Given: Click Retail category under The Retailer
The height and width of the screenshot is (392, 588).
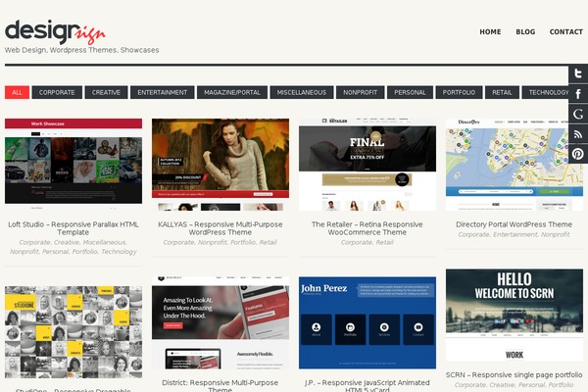Looking at the screenshot, I should pos(385,242).
